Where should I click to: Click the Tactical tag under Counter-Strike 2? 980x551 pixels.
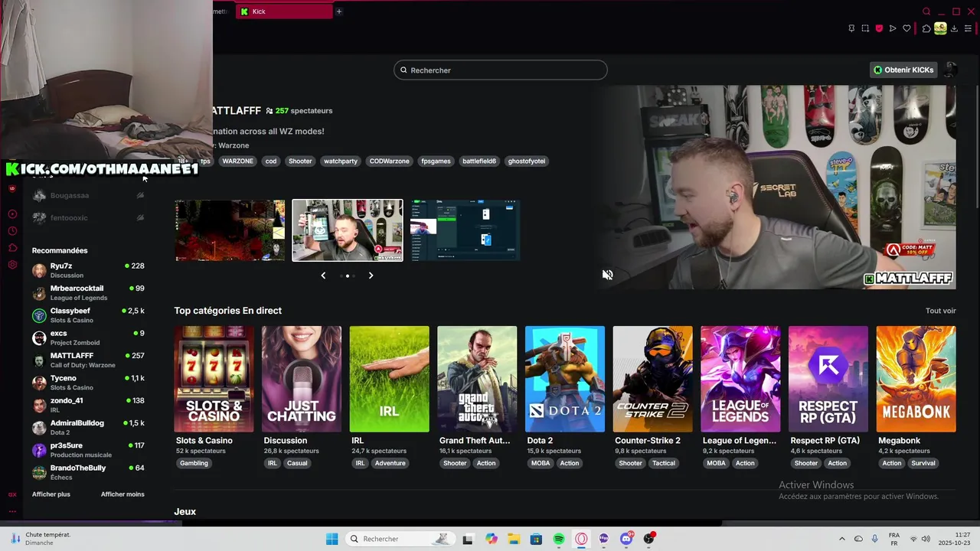(x=664, y=463)
